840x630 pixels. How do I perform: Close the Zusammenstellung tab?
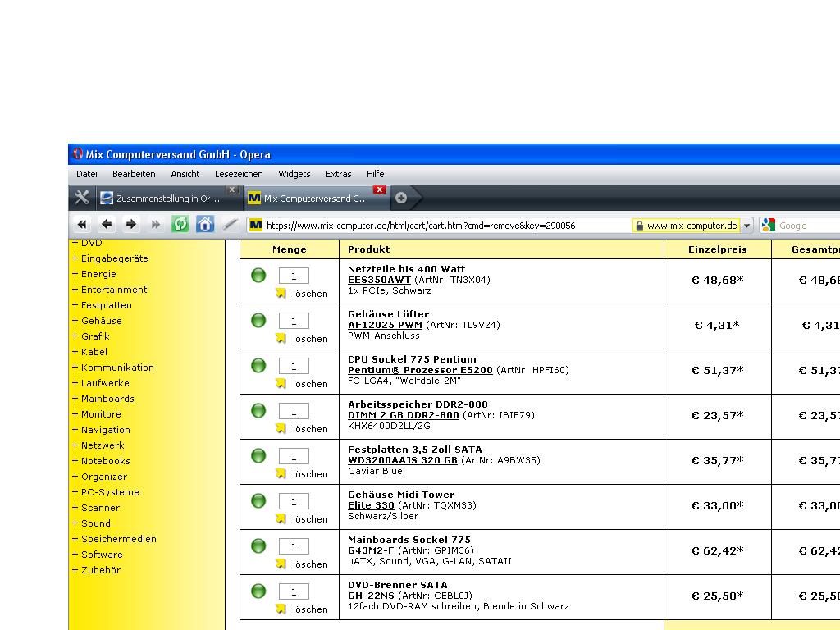[231, 189]
